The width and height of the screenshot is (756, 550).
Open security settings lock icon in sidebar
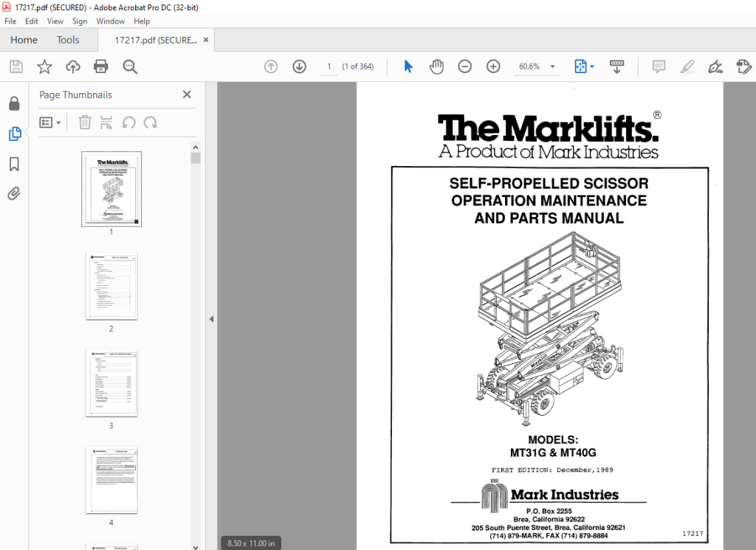click(15, 103)
